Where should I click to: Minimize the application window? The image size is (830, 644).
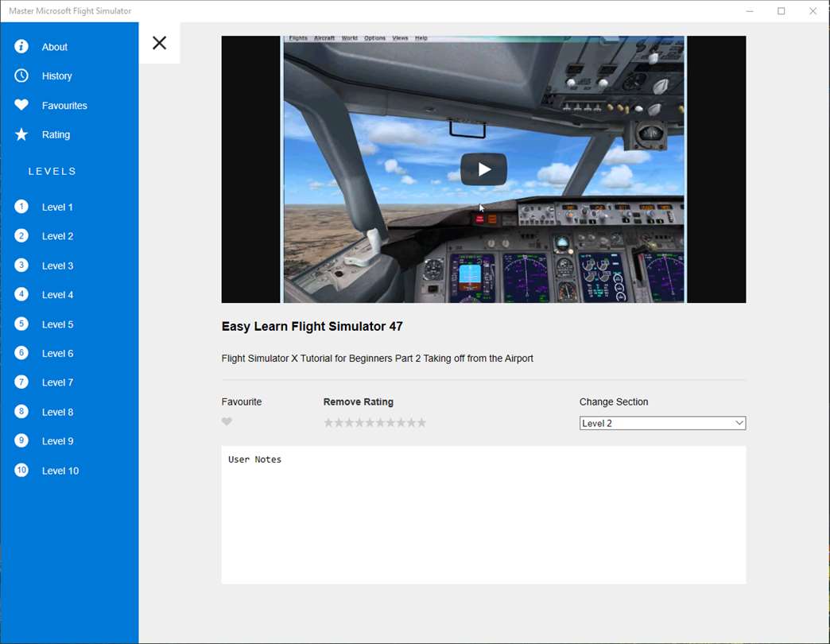point(750,10)
